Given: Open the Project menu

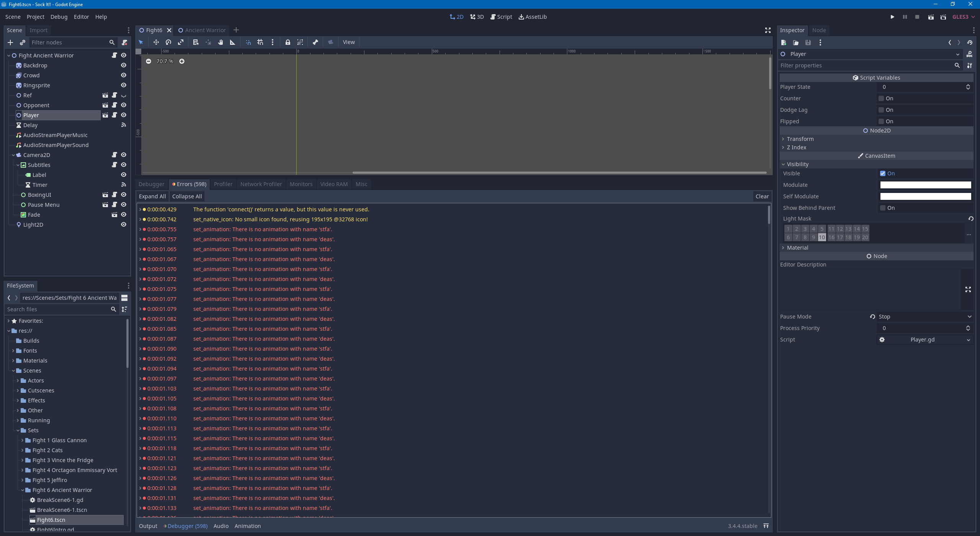Looking at the screenshot, I should tap(35, 16).
